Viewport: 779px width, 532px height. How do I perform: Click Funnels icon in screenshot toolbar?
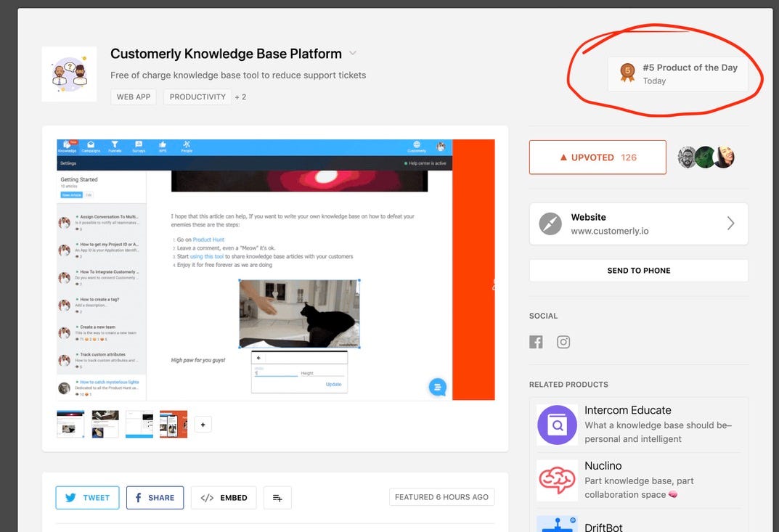pos(115,147)
